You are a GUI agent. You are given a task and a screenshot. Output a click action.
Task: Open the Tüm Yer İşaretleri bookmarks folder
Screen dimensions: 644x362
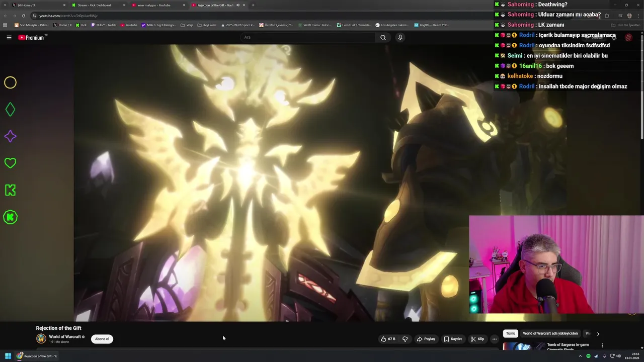pyautogui.click(x=626, y=25)
